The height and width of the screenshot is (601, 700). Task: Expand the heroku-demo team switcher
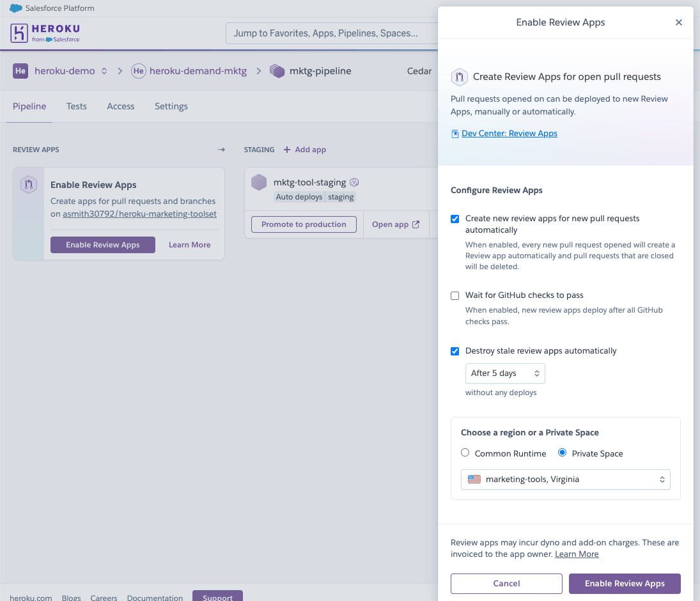coord(104,71)
